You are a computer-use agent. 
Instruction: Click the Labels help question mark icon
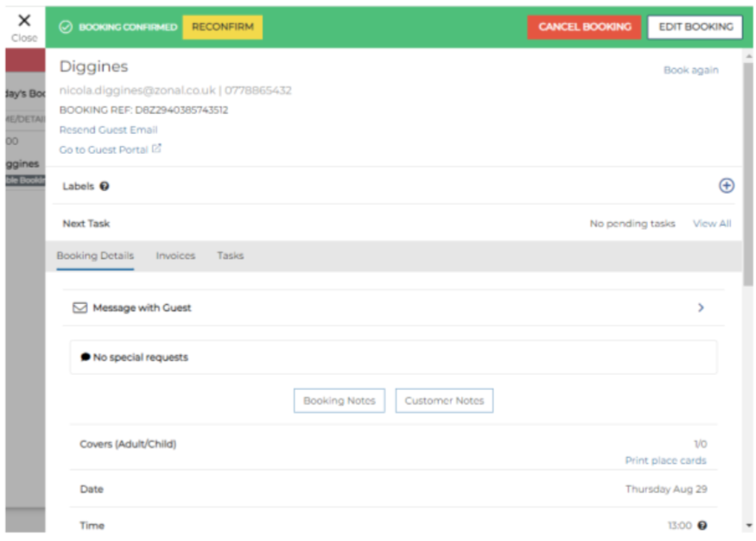[x=105, y=187]
